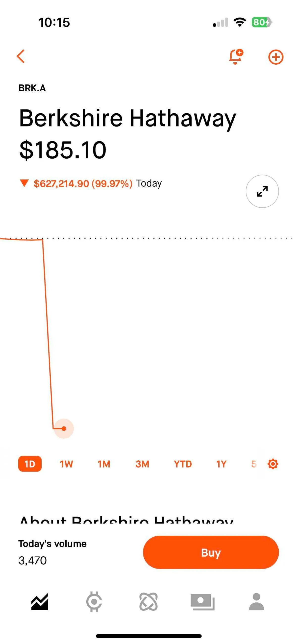Tap the About Berkshire Hathaway heading

tap(126, 520)
